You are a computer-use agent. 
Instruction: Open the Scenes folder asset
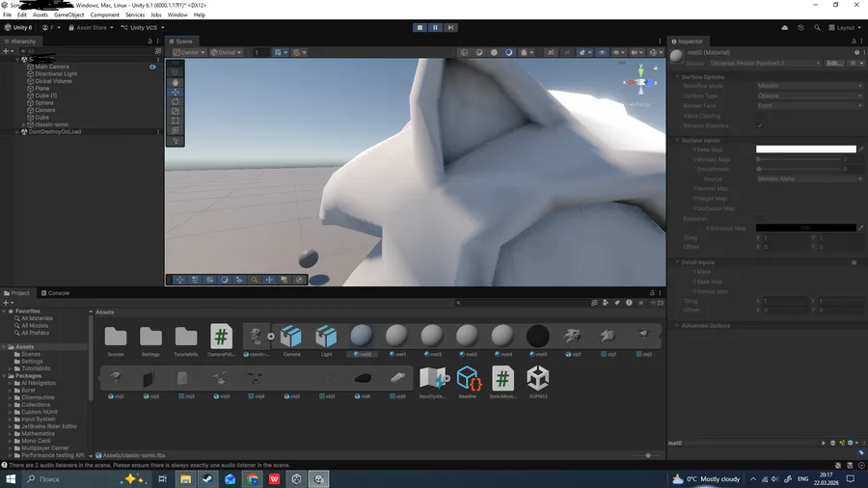[x=116, y=340]
